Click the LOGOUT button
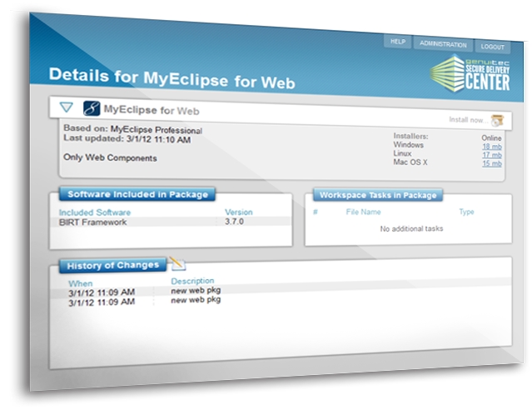532x410 pixels. click(x=492, y=47)
